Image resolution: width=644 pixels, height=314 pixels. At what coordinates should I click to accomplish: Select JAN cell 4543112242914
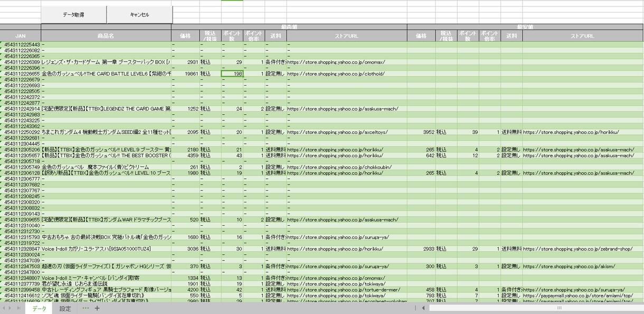click(21, 108)
